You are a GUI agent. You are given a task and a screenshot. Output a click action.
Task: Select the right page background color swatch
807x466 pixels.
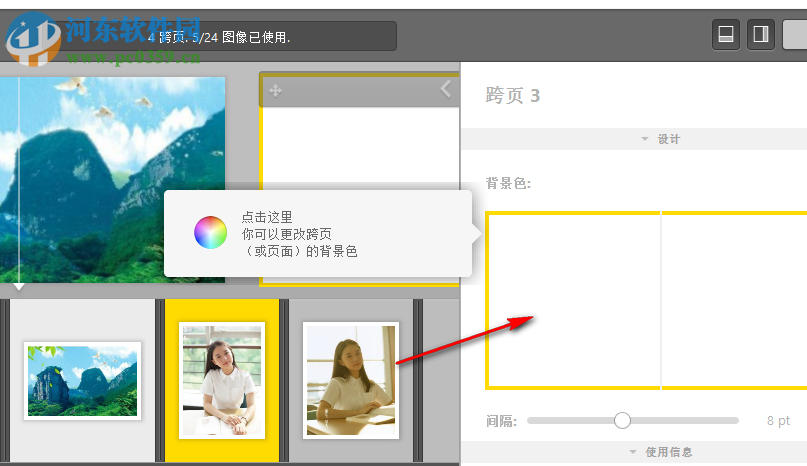[734, 300]
